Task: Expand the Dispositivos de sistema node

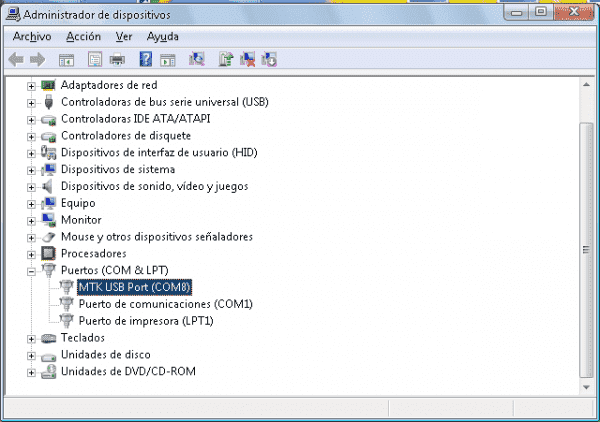Action: pyautogui.click(x=31, y=171)
